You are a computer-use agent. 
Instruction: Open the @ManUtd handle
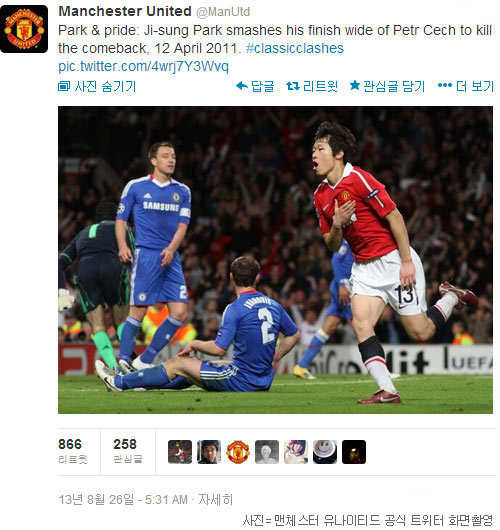click(x=223, y=12)
